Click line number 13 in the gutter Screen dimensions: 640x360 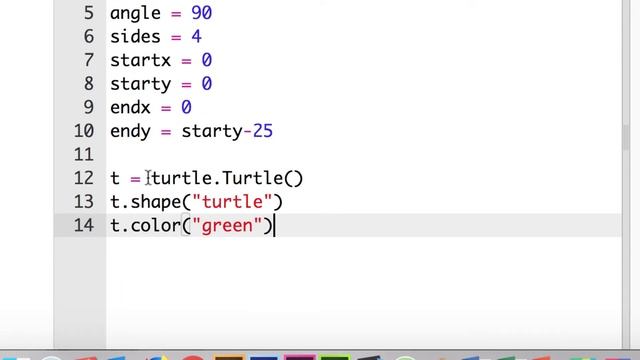pyautogui.click(x=84, y=202)
